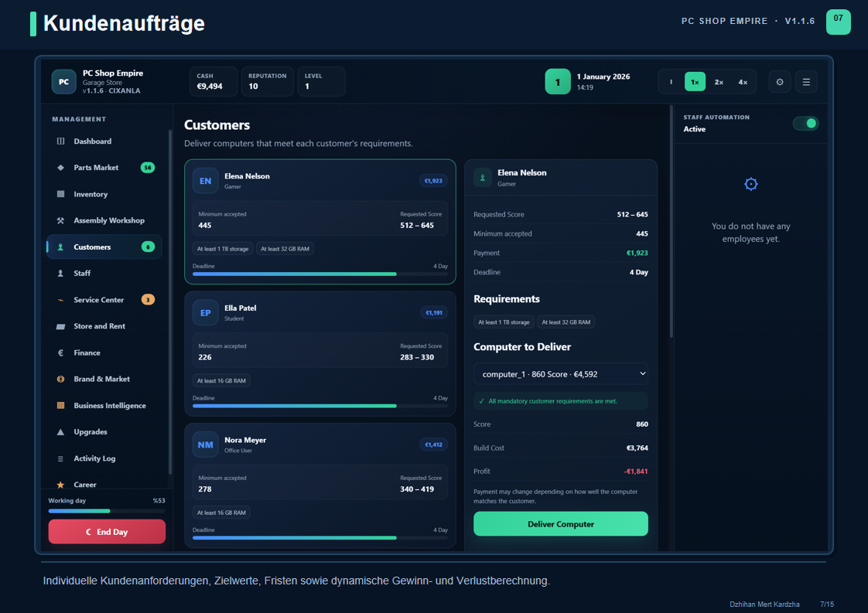868x613 pixels.
Task: Click the Store and Rent icon
Action: (61, 326)
